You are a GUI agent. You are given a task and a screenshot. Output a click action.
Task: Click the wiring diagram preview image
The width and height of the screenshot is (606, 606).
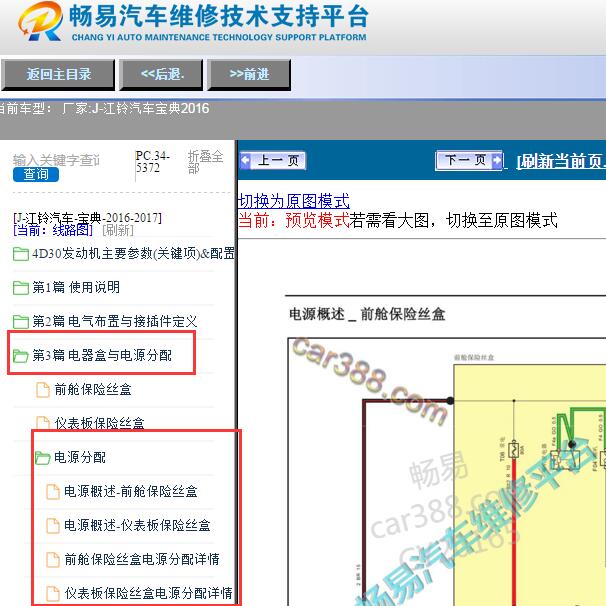click(x=447, y=472)
